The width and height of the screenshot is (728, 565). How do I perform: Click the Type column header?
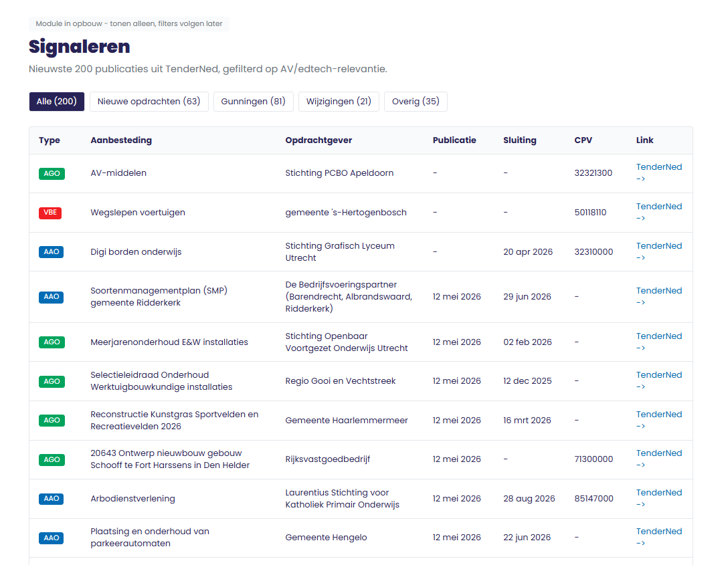point(50,140)
